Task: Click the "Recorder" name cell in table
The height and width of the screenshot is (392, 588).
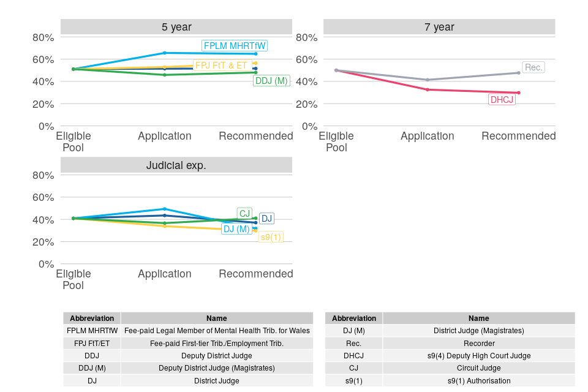Action: click(479, 344)
